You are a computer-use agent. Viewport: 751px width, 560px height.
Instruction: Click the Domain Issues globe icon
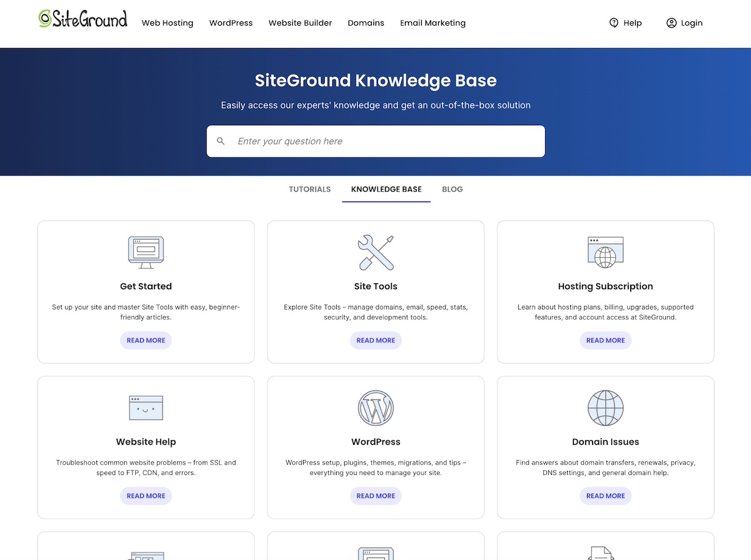(x=605, y=408)
